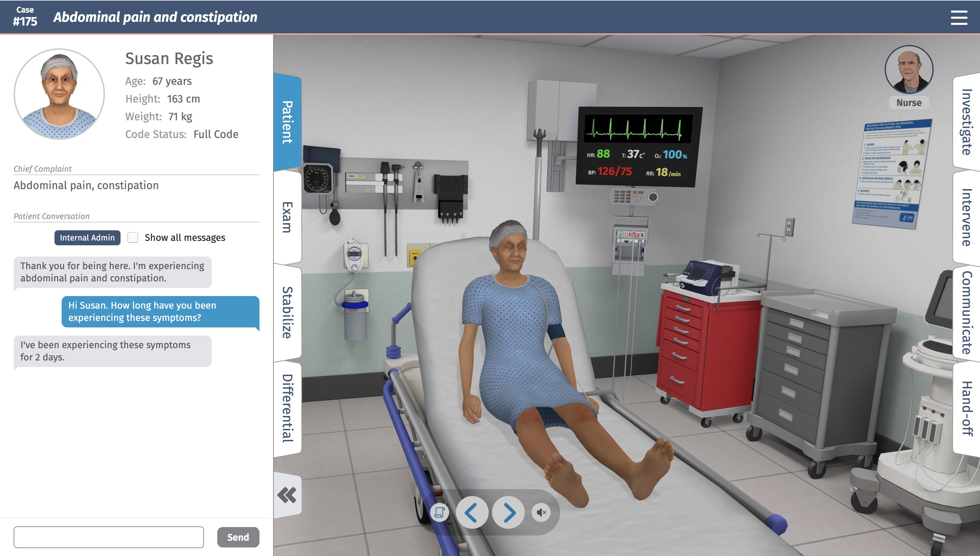Click the Send button
Image resolution: width=980 pixels, height=556 pixels.
click(x=238, y=537)
